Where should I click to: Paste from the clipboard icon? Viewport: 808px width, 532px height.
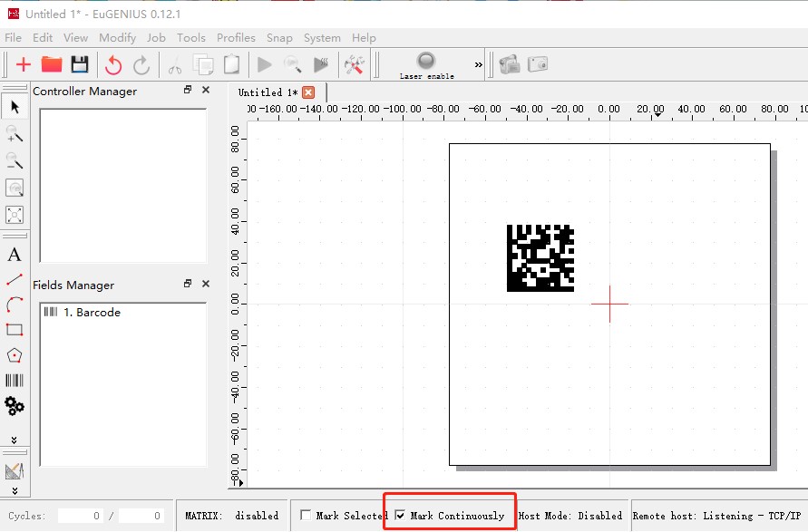(232, 64)
